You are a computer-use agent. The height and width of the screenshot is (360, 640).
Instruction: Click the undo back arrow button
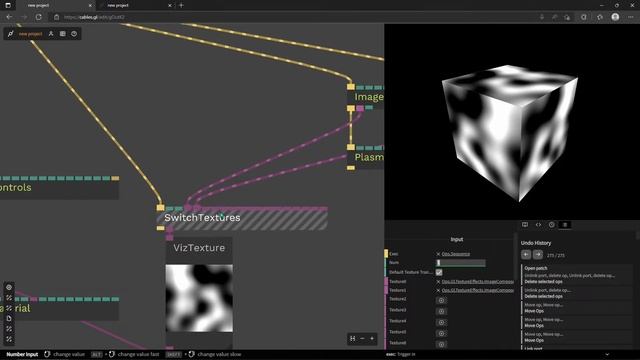click(526, 255)
